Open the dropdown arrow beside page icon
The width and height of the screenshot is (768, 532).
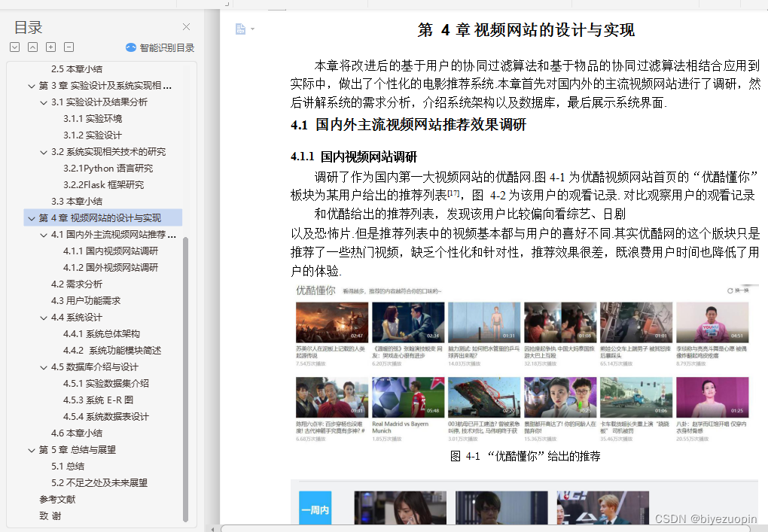point(253,29)
